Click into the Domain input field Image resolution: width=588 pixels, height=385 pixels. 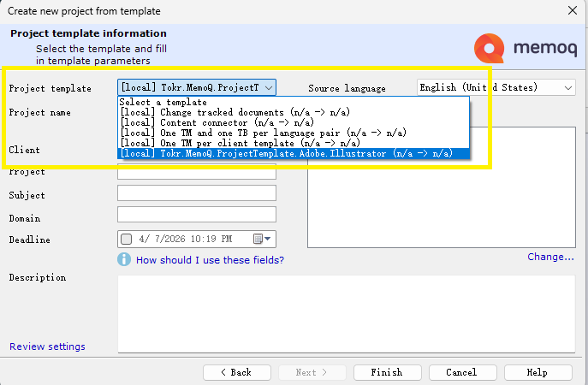197,215
